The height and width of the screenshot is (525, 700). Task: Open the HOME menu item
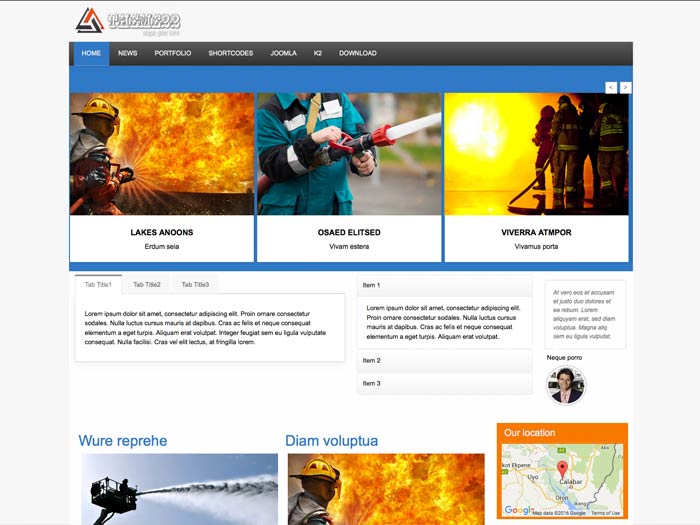91,53
